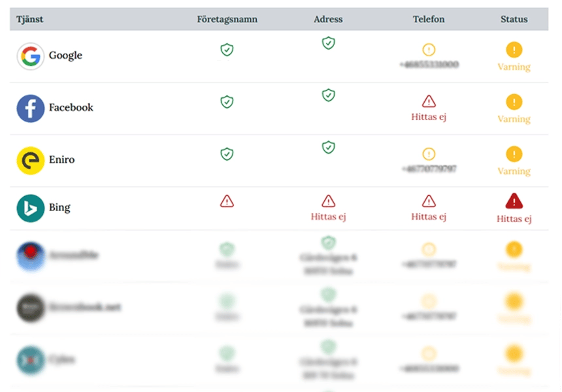The height and width of the screenshot is (392, 562).
Task: Click Facebook's Status warning icon
Action: point(514,102)
